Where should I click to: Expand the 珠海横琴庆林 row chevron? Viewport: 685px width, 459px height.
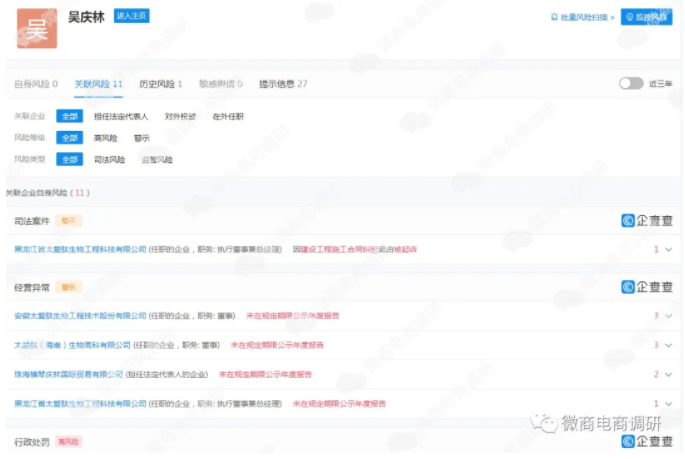(668, 375)
